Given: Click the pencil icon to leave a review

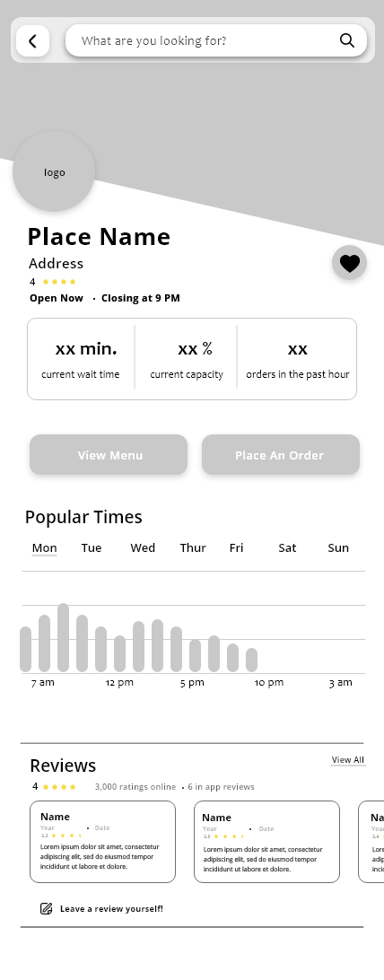Looking at the screenshot, I should 46,909.
